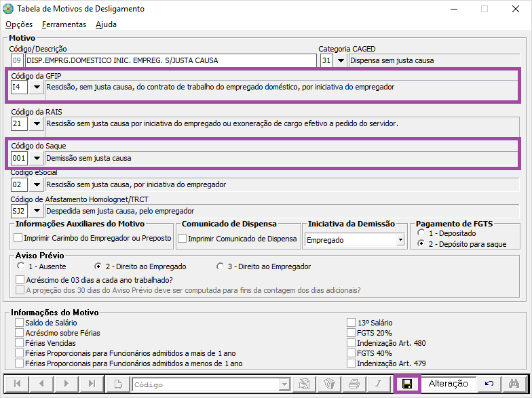The width and height of the screenshot is (532, 398).
Task: Select Aviso Prévio 2 - Direito ao Empregado
Action: [98, 266]
